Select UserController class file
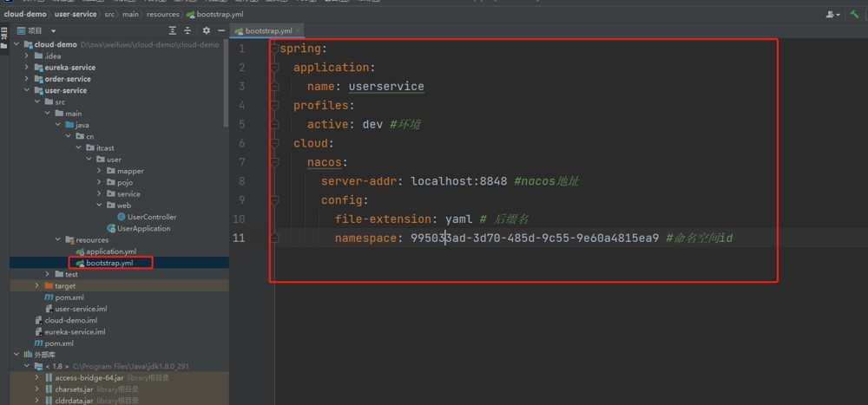The width and height of the screenshot is (868, 405). tap(148, 217)
